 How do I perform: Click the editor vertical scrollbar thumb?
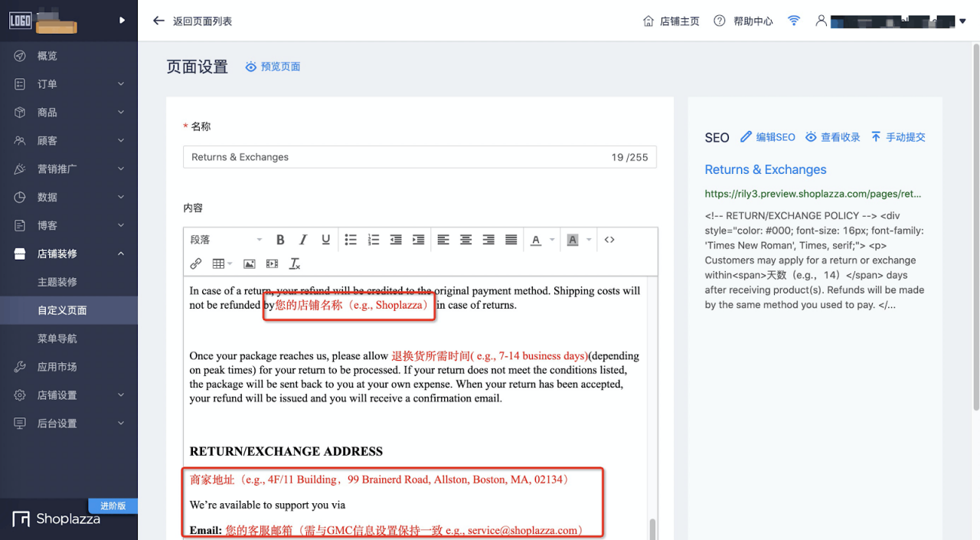(653, 529)
